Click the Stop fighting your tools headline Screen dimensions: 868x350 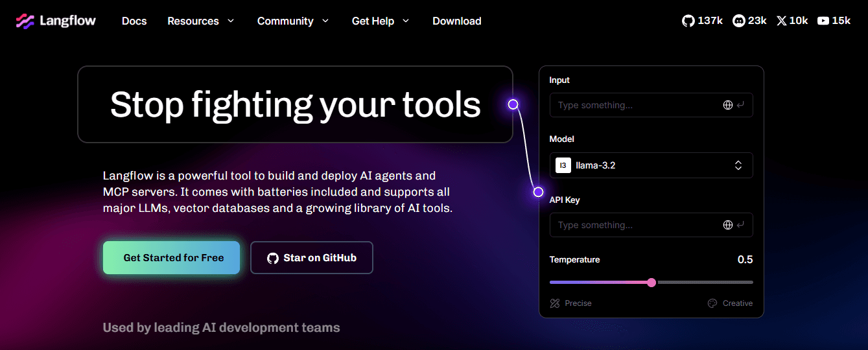[296, 104]
